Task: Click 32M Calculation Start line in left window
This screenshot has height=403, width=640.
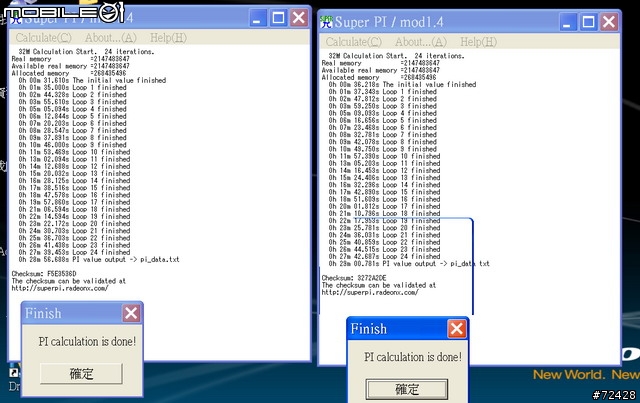Action: (x=87, y=52)
